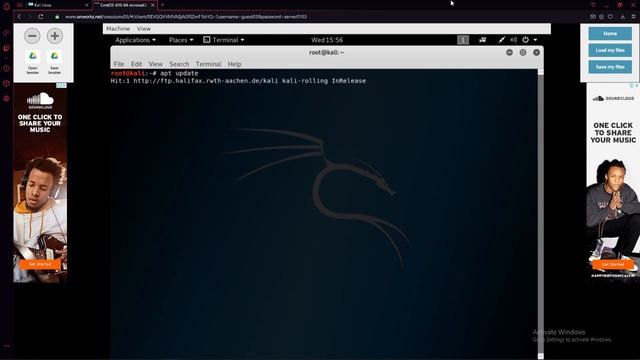
Task: Zoom in with the plus button
Action: (55, 36)
